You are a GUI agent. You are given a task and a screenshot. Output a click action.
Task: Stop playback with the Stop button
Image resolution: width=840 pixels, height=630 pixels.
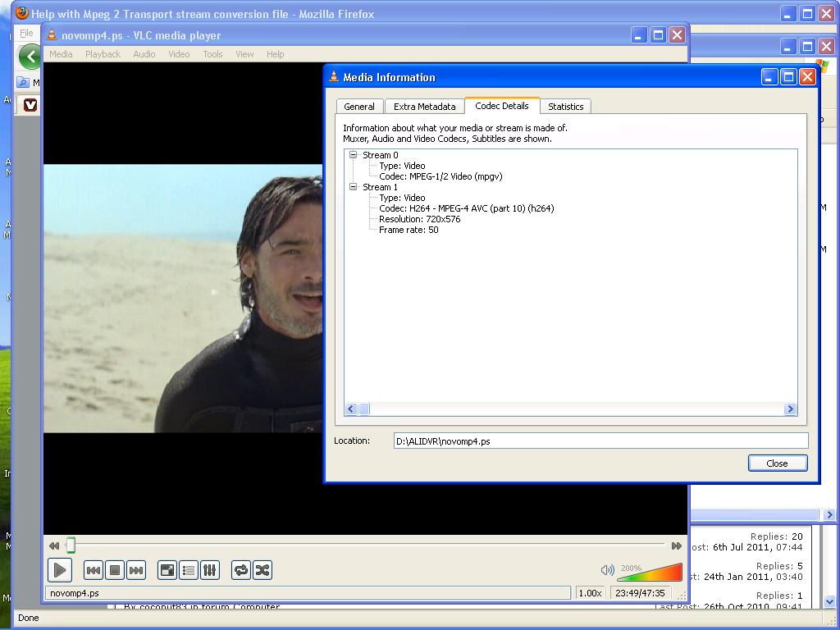[x=115, y=570]
